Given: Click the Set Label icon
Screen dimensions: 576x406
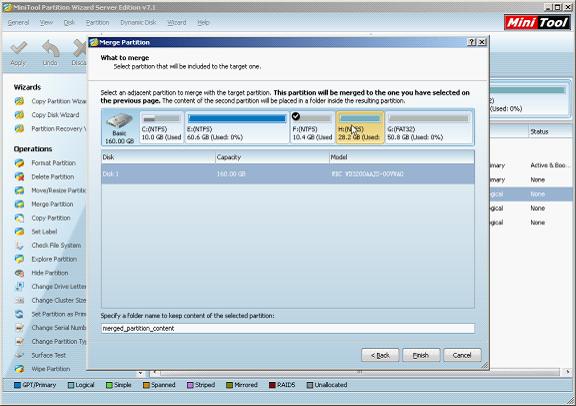Looking at the screenshot, I should tap(19, 231).
